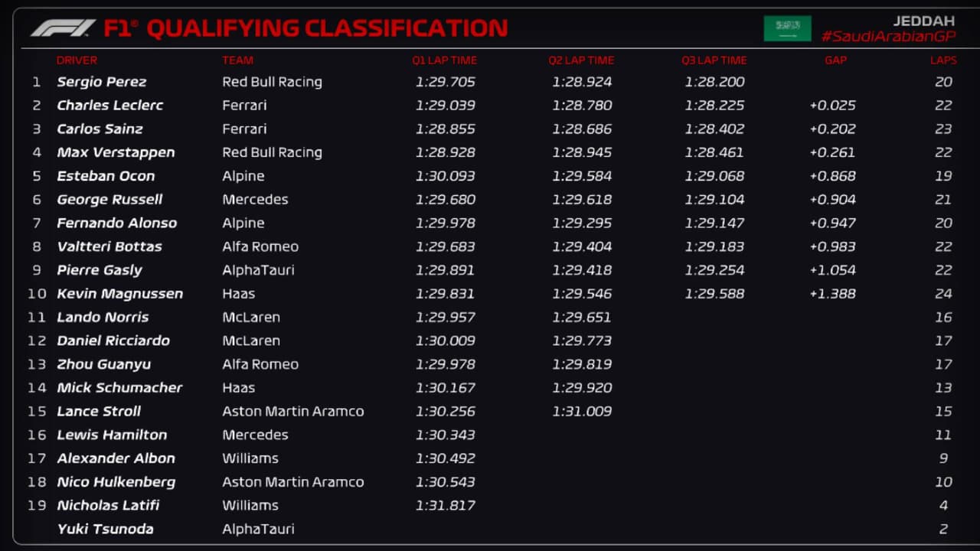980x551 pixels.
Task: Select the TEAM column header
Action: [x=237, y=60]
